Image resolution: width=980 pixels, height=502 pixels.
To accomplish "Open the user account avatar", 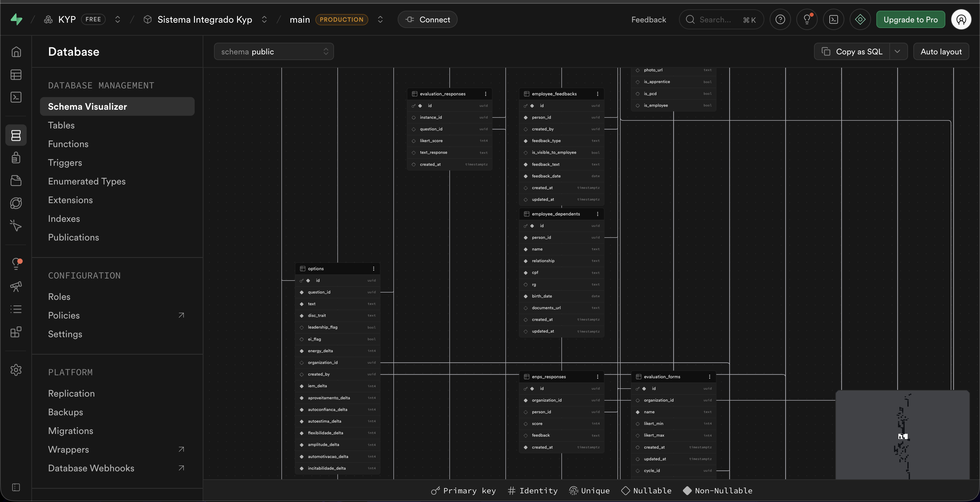I will tap(961, 19).
